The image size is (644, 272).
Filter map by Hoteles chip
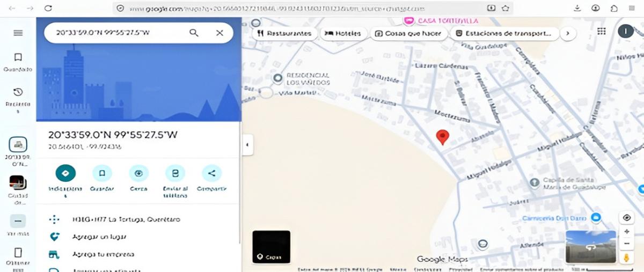point(343,33)
